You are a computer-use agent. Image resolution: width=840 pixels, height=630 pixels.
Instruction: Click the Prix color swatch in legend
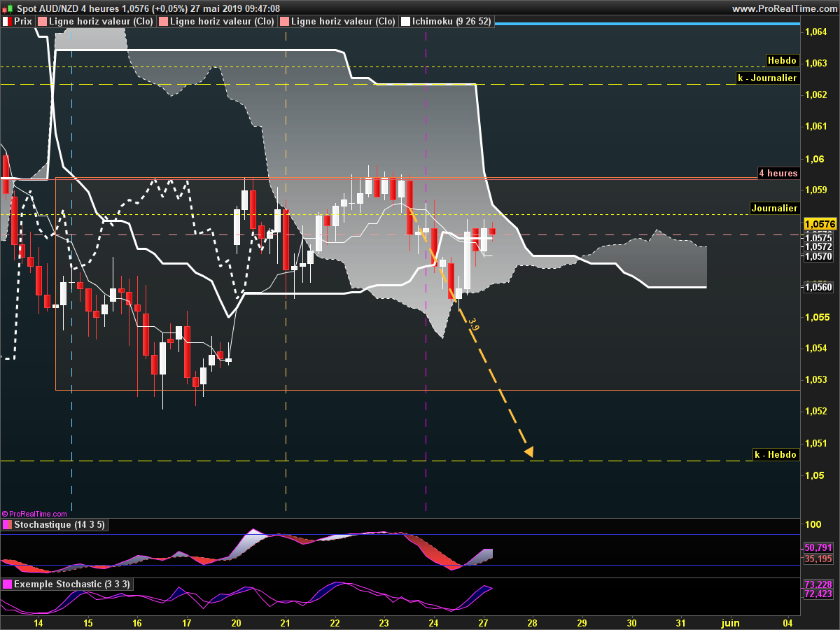coord(7,22)
